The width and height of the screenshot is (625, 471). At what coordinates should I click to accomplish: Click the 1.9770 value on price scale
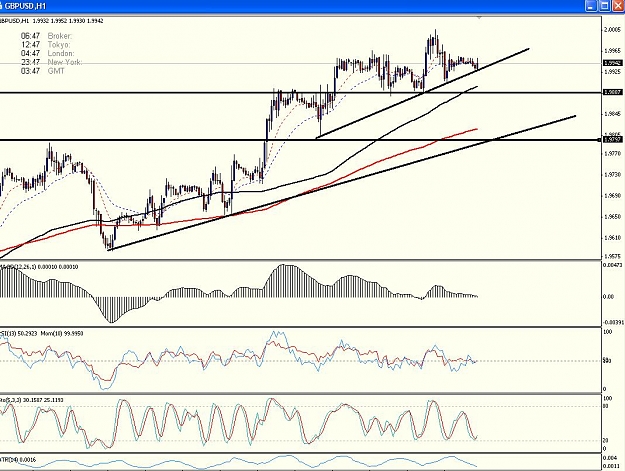pos(613,153)
